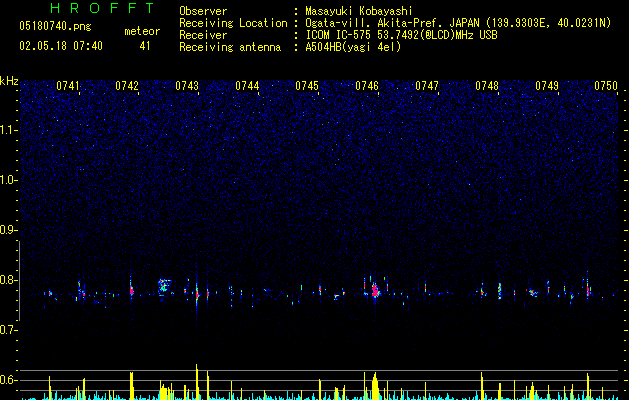Click the Observer field label
This screenshot has height=400, width=629.
point(203,11)
